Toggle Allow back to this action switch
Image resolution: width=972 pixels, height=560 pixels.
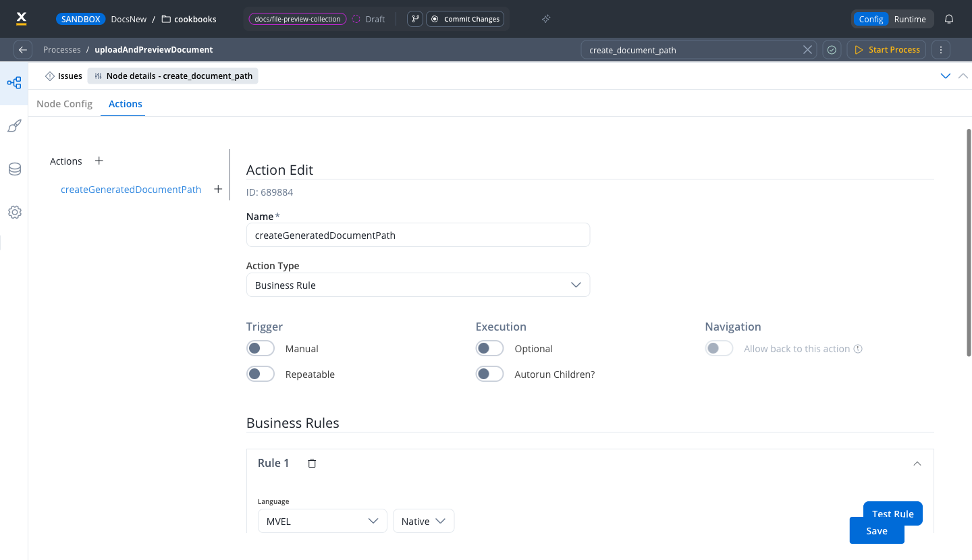pos(720,349)
